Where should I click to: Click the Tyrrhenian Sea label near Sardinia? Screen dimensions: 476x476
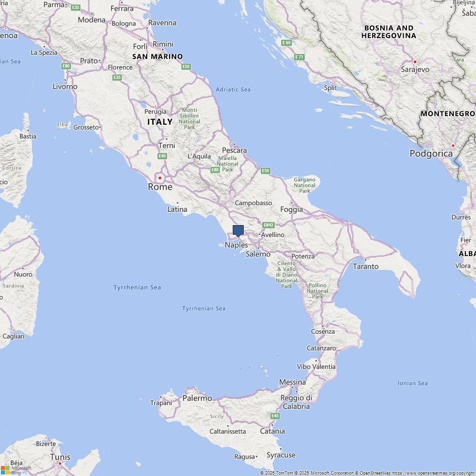click(137, 287)
